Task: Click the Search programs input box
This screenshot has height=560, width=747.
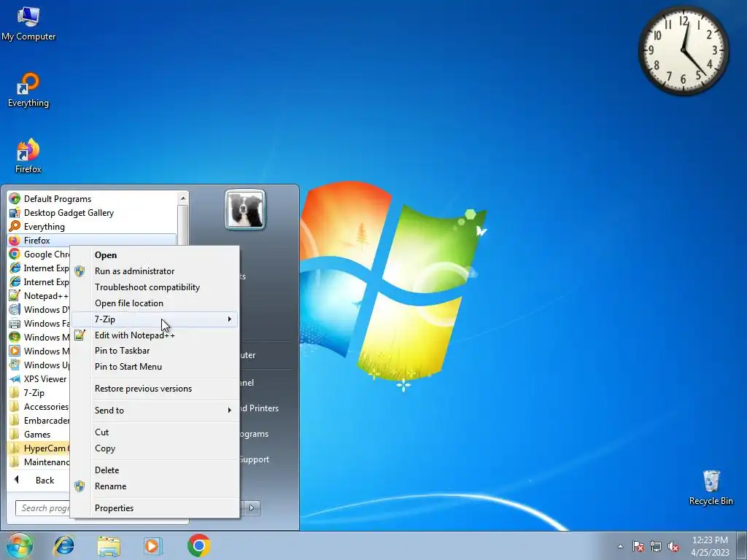Action: click(43, 508)
